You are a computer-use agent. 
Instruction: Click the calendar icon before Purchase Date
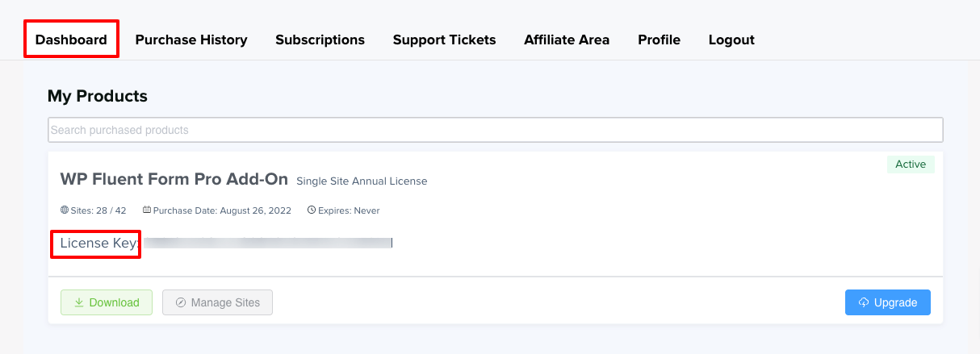(x=147, y=210)
